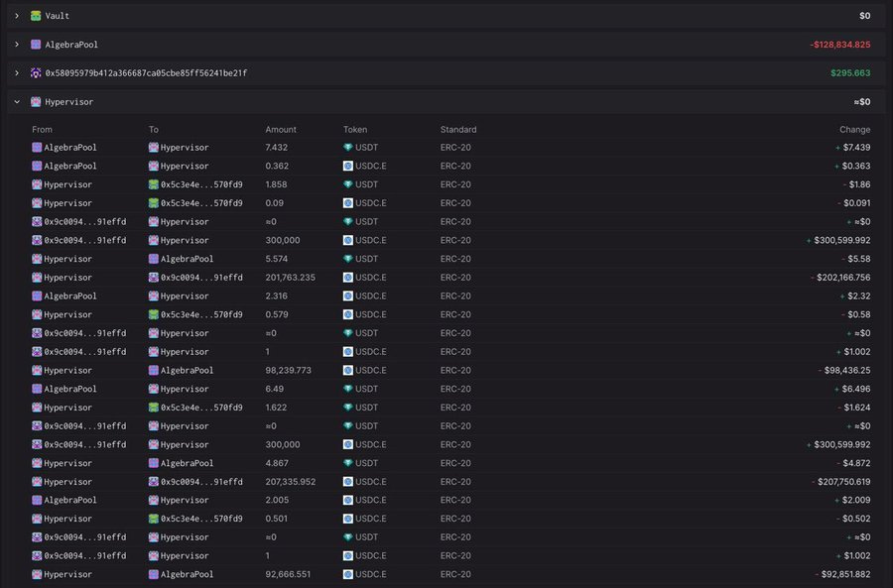Select the amount 201,763.235
Image resolution: width=893 pixels, height=588 pixels.
click(291, 278)
